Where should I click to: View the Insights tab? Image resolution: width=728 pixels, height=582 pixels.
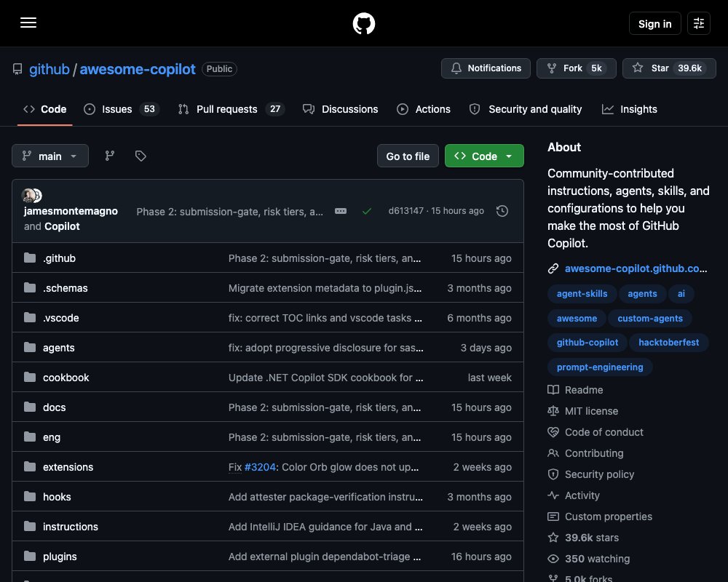(x=630, y=109)
